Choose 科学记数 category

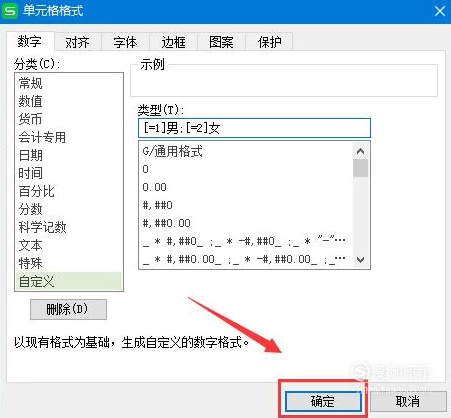pyautogui.click(x=69, y=227)
